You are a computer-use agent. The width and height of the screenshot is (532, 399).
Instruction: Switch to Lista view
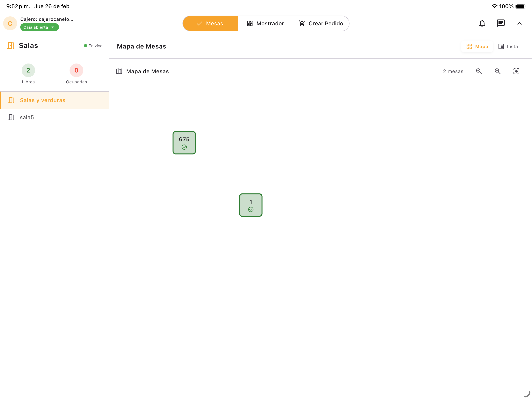[x=508, y=46]
